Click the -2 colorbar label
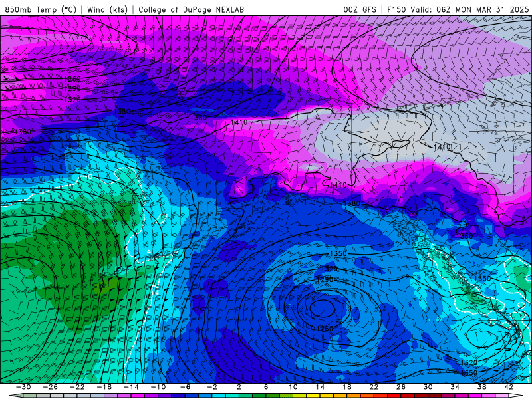The height and width of the screenshot is (399, 532). click(x=212, y=387)
